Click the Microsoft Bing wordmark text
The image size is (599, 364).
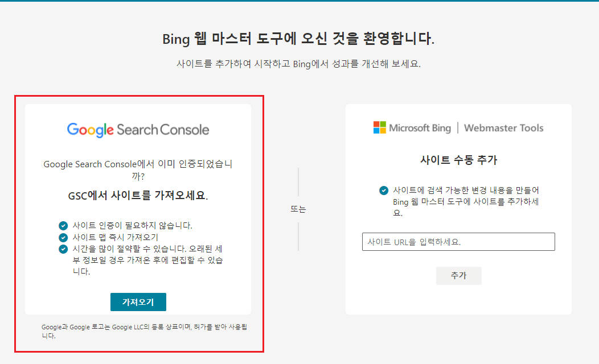coord(420,128)
